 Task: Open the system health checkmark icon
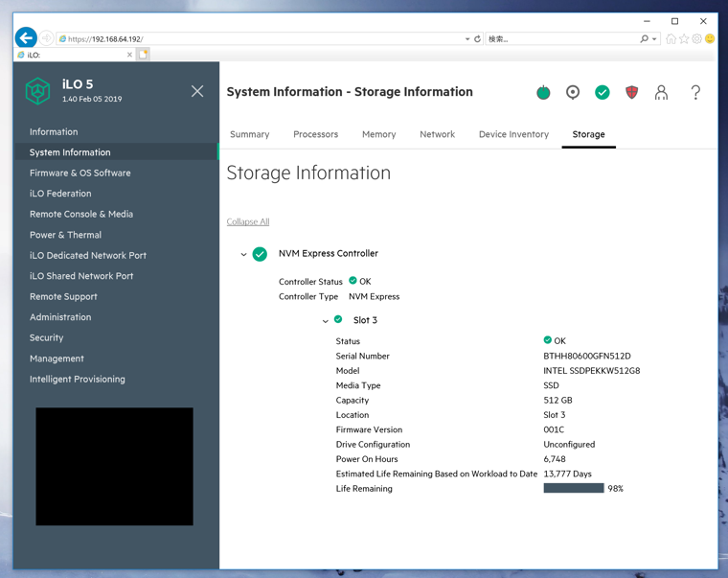click(603, 92)
